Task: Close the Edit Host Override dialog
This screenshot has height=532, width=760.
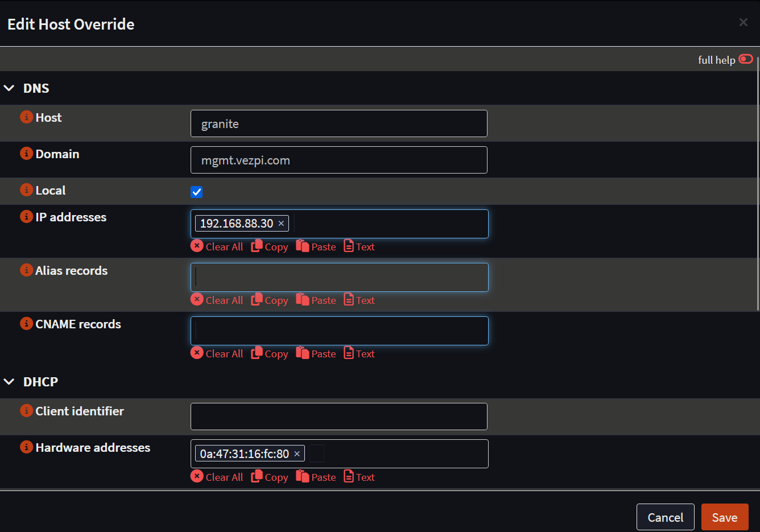Action: [743, 22]
